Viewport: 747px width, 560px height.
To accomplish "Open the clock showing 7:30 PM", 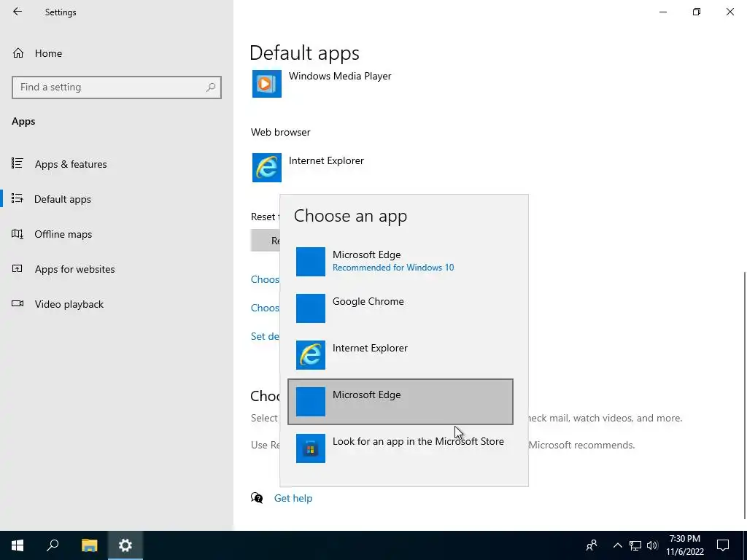I will [684, 545].
